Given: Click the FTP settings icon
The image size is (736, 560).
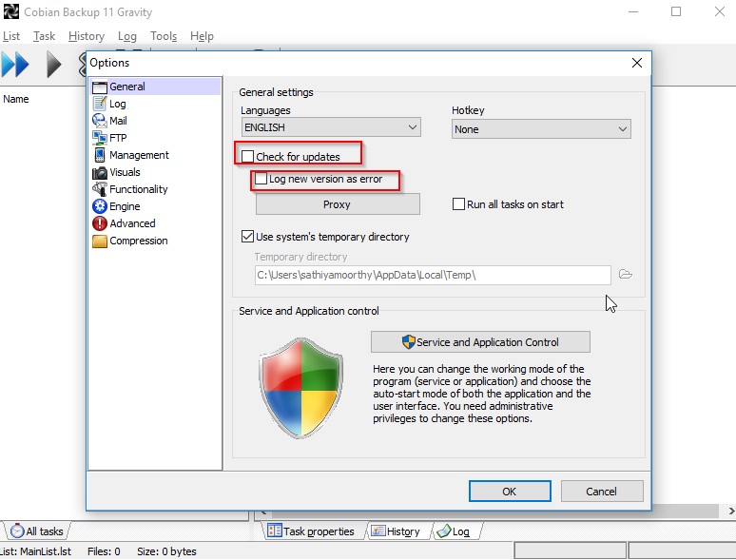Looking at the screenshot, I should [x=100, y=138].
